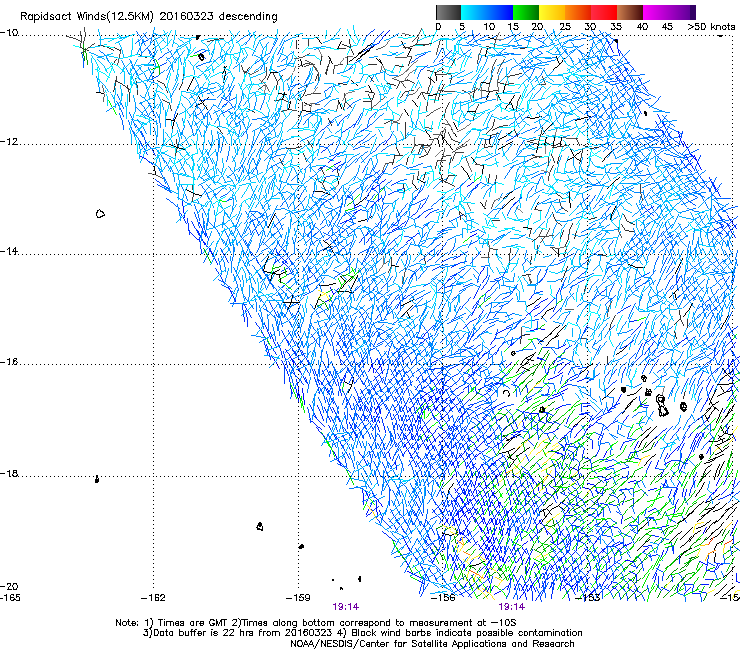Click the '10' label under the legend
The height and width of the screenshot is (650, 740).
click(489, 27)
